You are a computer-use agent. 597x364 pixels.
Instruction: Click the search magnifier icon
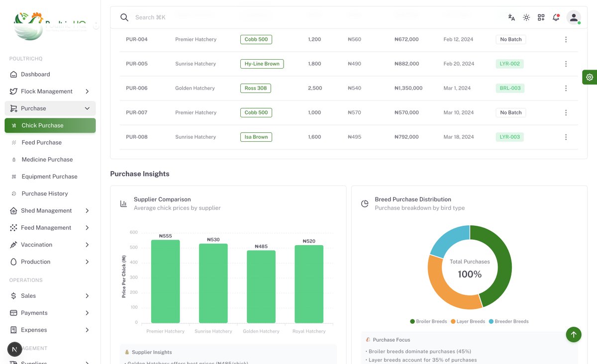(124, 17)
